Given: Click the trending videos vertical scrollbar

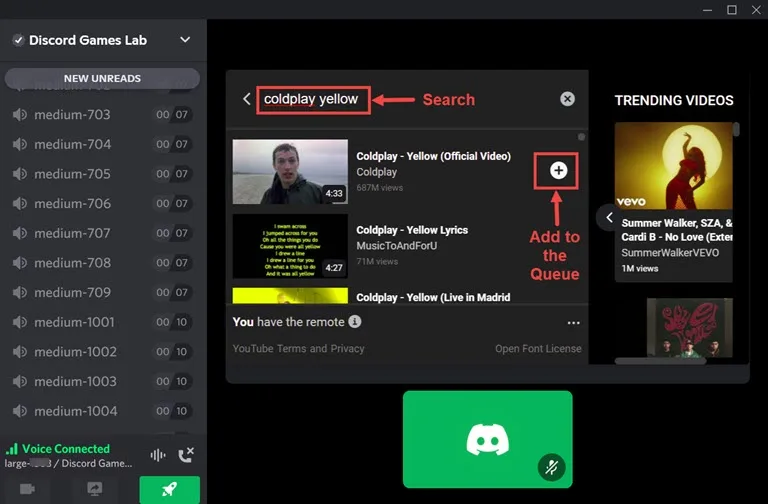Looking at the screenshot, I should [x=736, y=129].
